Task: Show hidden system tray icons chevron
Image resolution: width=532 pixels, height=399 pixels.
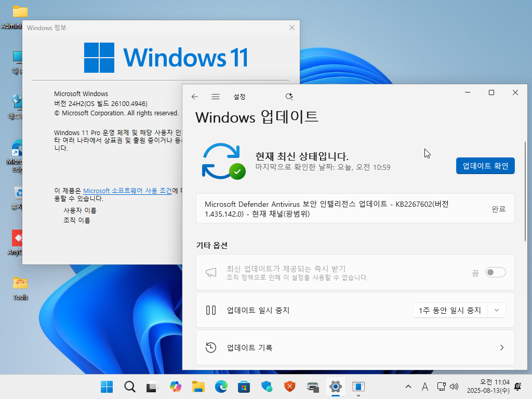Action: (x=408, y=387)
